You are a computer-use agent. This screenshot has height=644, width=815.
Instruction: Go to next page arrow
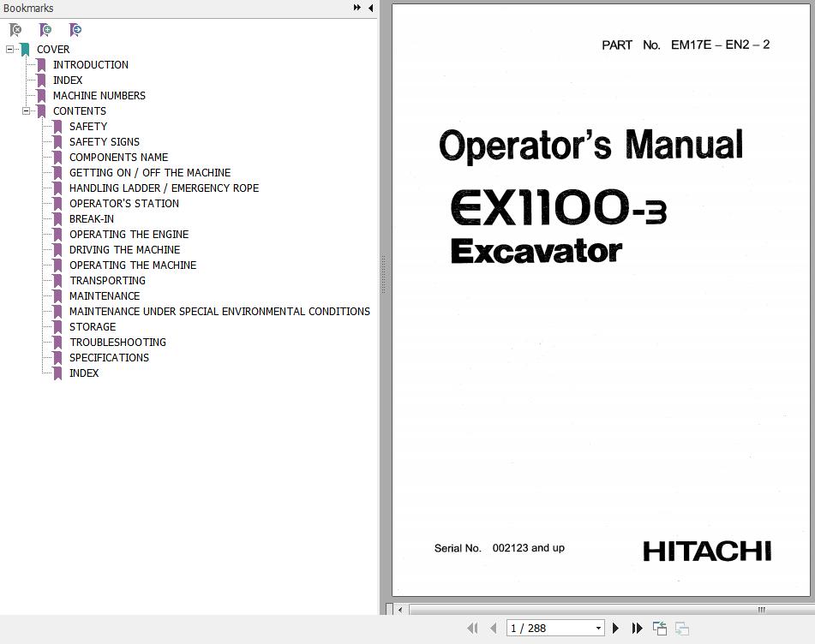pos(616,629)
